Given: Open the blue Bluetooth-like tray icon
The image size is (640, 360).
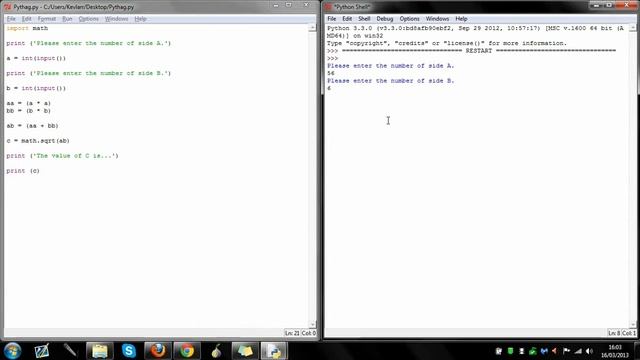Looking at the screenshot, I should 544,351.
